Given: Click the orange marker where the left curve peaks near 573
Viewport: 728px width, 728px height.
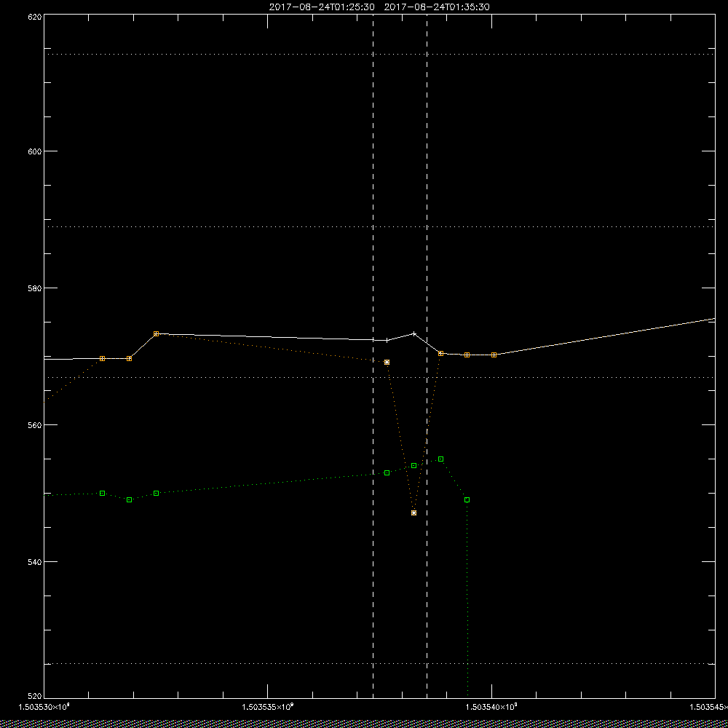Looking at the screenshot, I should coord(156,334).
